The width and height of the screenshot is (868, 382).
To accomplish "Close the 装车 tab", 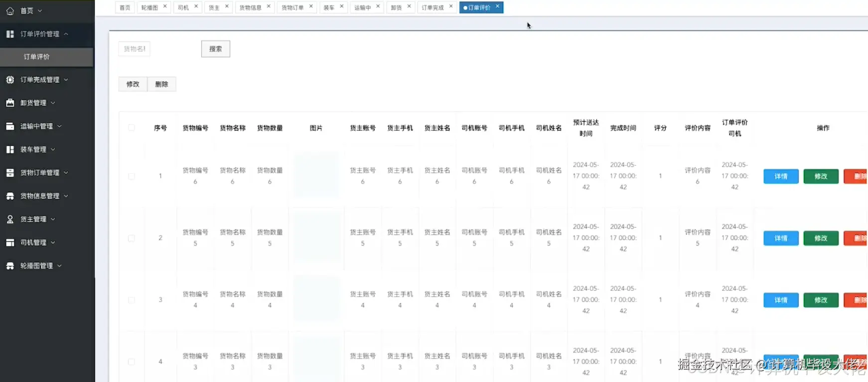I will [x=341, y=6].
